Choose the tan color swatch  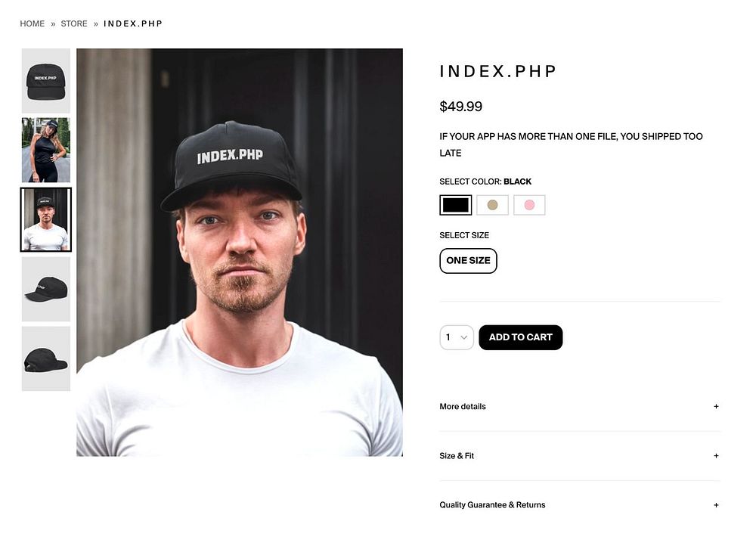click(492, 205)
